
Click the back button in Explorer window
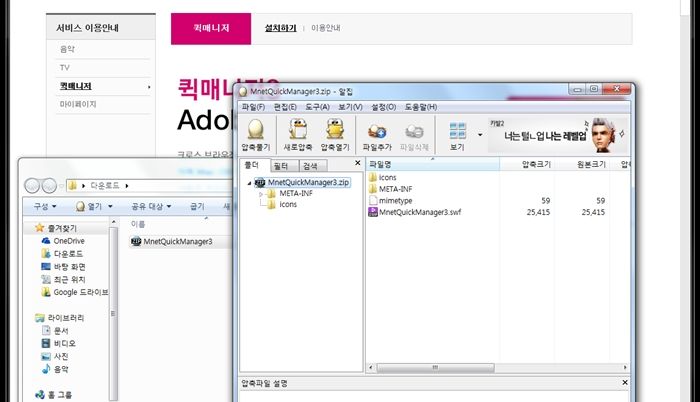click(x=33, y=185)
